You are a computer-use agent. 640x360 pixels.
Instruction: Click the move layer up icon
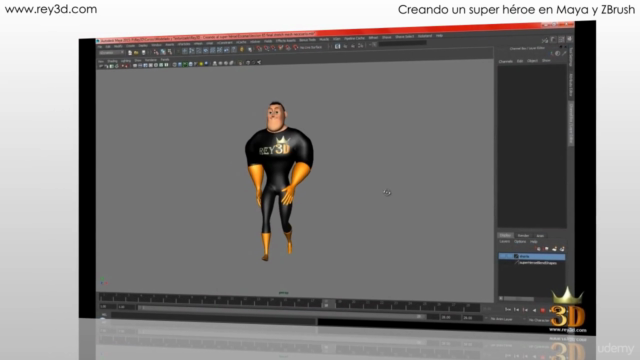[538, 249]
